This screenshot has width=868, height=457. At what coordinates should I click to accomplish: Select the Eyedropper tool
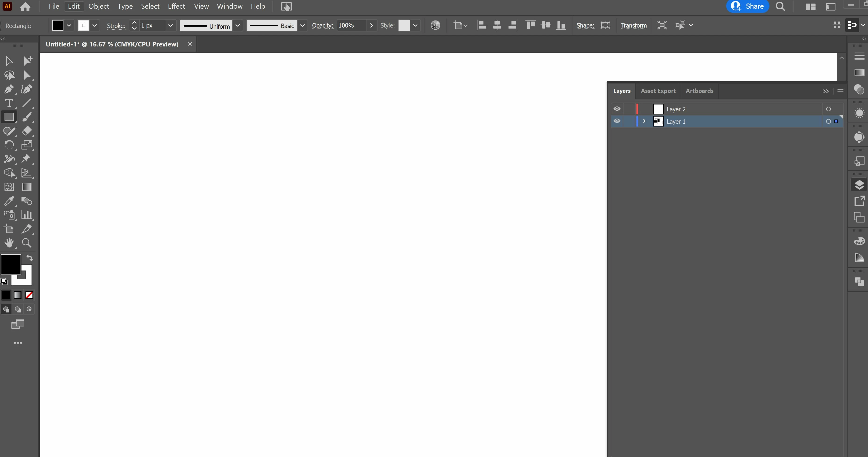(x=9, y=201)
